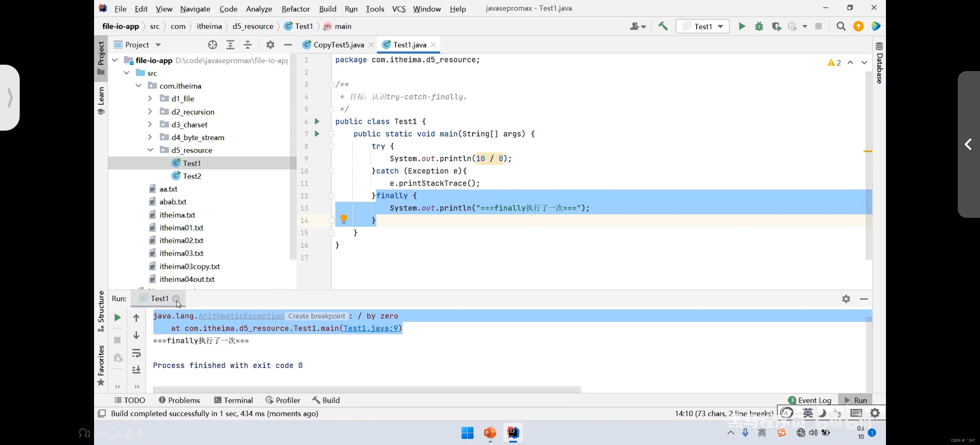Collapse all in Project panel
980x445 pixels.
248,45
